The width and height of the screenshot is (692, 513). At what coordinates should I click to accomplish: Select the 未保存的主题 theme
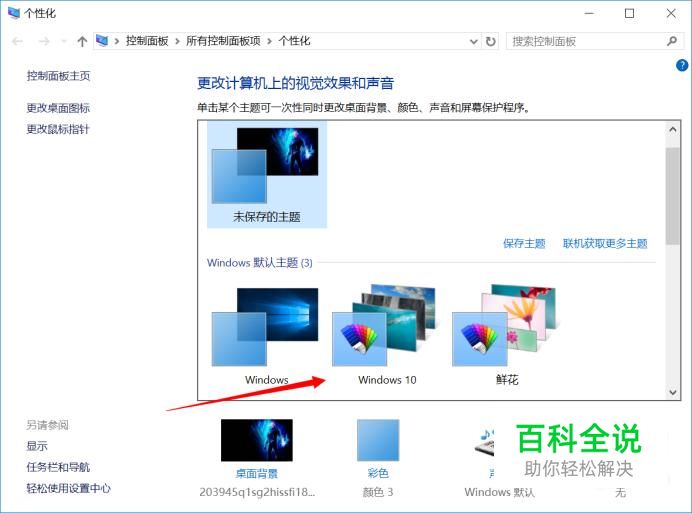[267, 174]
